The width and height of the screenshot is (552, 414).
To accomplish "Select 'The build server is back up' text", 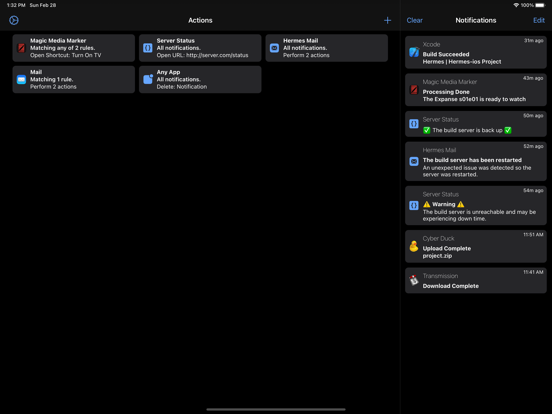I will coord(468,130).
